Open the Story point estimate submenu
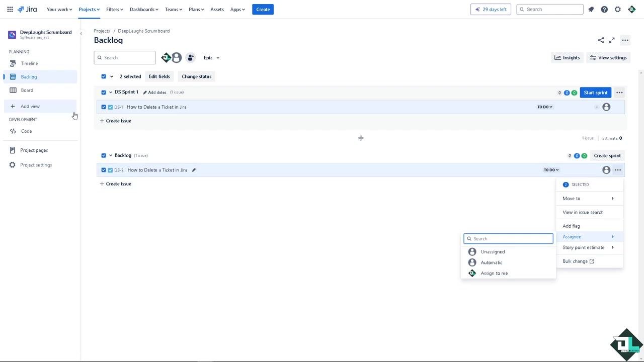 (x=590, y=247)
